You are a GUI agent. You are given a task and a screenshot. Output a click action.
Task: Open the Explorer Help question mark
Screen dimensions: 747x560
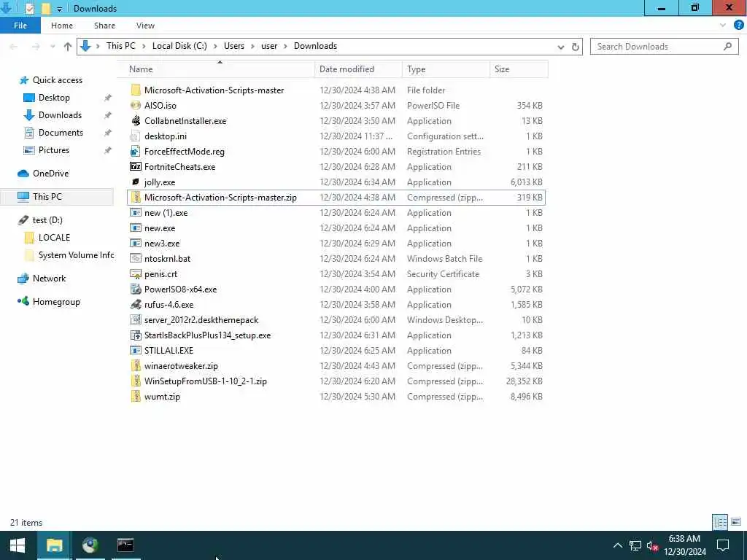pyautogui.click(x=738, y=26)
